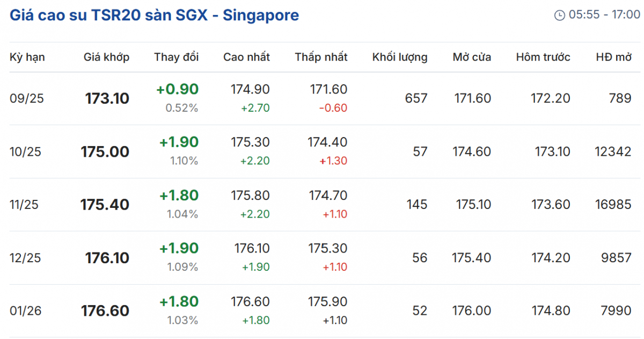Click the Thay đổi column header

pyautogui.click(x=177, y=57)
